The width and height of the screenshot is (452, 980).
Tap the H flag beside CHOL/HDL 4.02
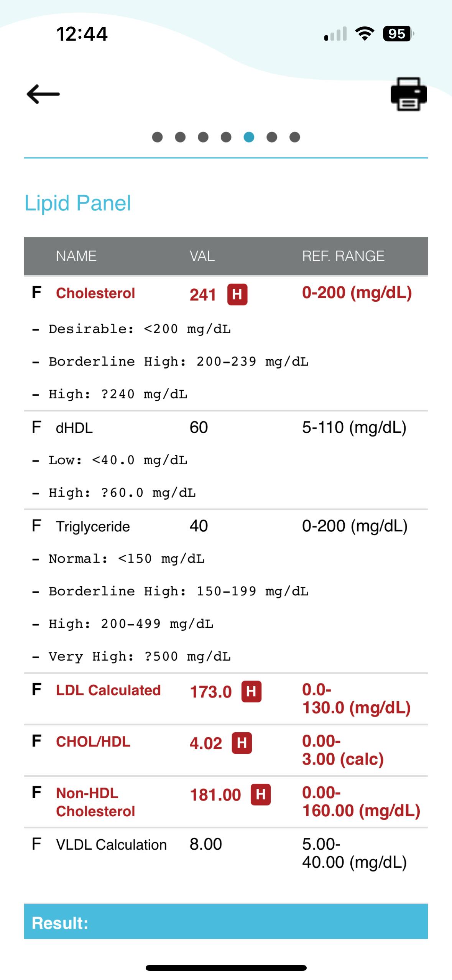242,743
